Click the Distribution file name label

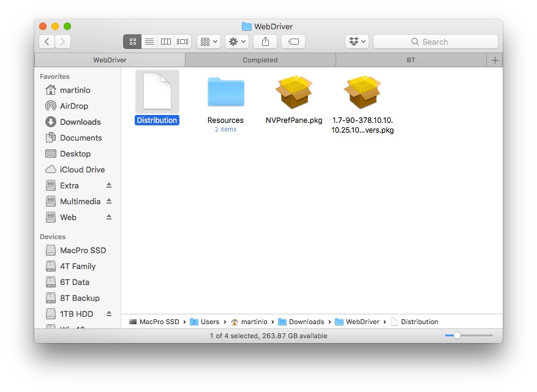(157, 120)
